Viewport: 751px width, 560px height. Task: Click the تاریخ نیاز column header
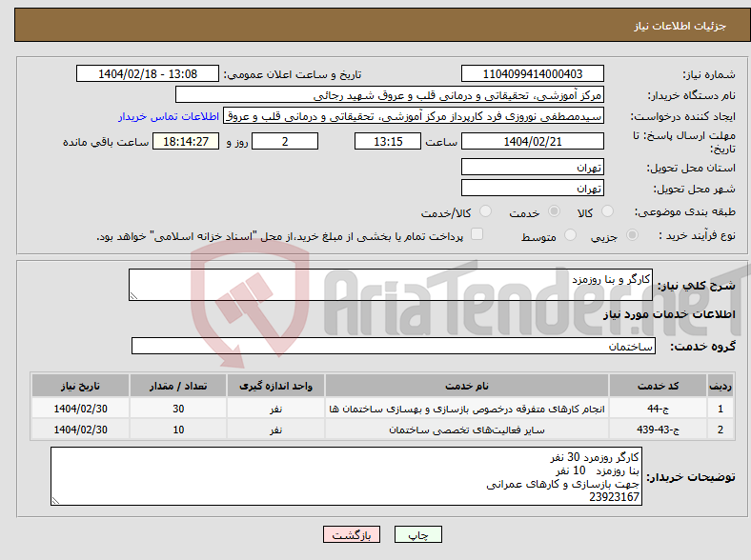(x=80, y=386)
